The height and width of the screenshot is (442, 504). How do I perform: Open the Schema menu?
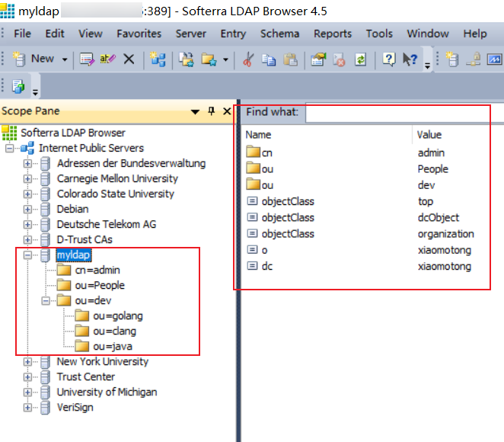point(279,34)
